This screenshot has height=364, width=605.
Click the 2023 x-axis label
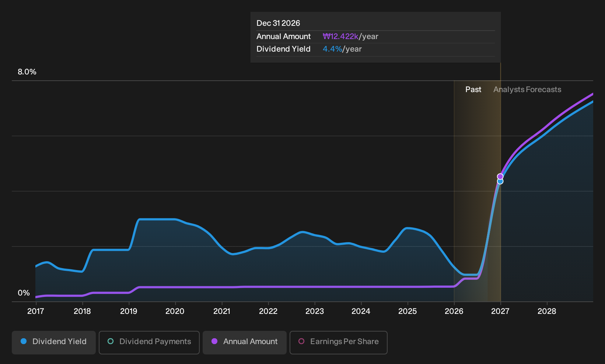tap(315, 311)
